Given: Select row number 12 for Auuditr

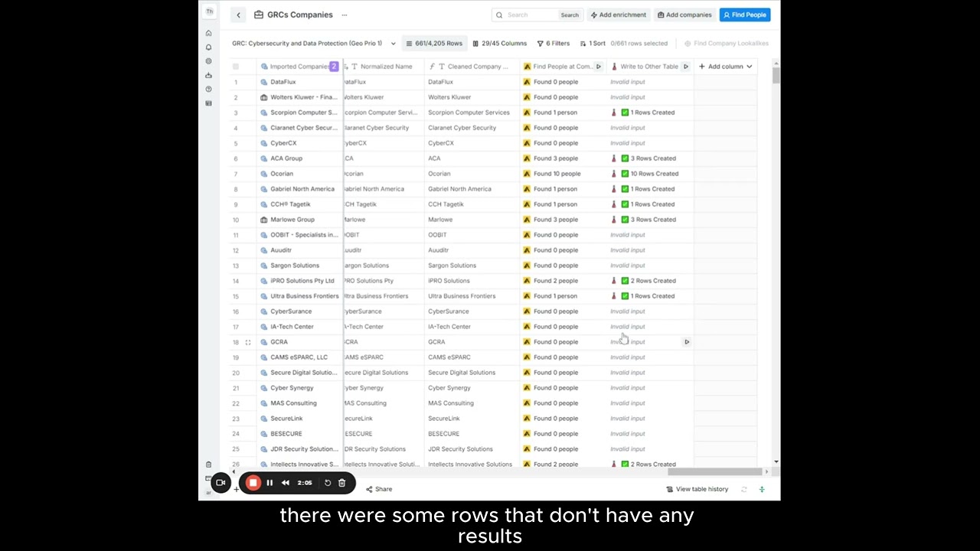Looking at the screenshot, I should (x=236, y=250).
